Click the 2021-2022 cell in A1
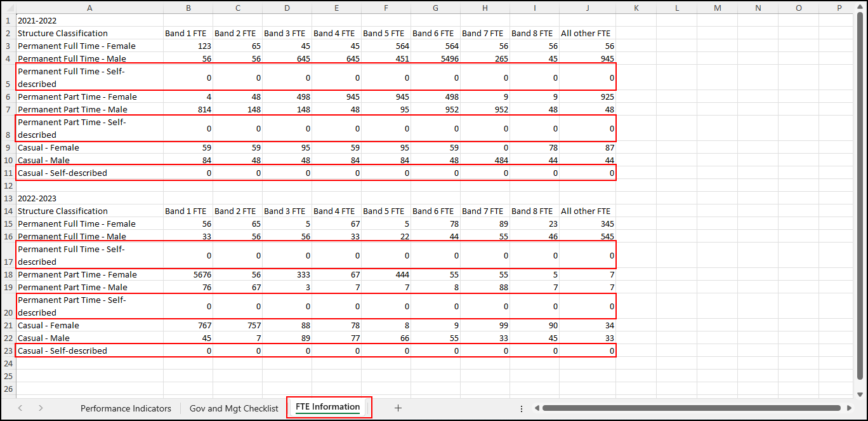This screenshot has height=421, width=868. 89,20
